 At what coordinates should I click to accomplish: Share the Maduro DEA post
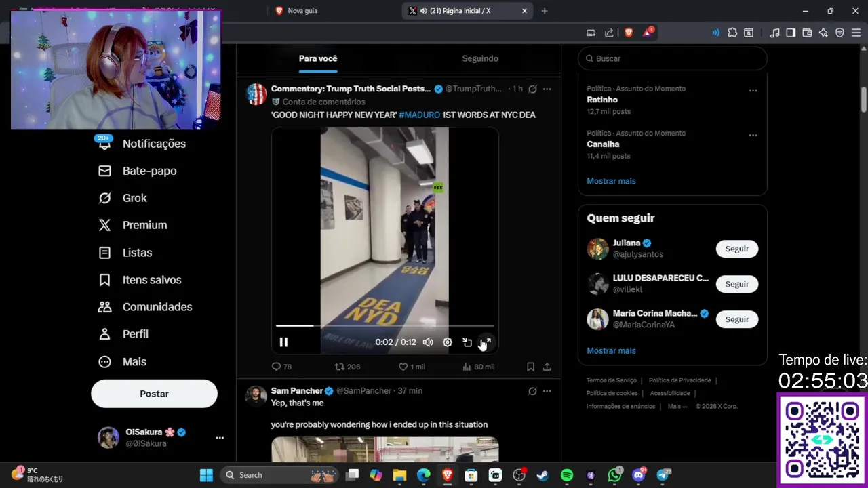(547, 367)
